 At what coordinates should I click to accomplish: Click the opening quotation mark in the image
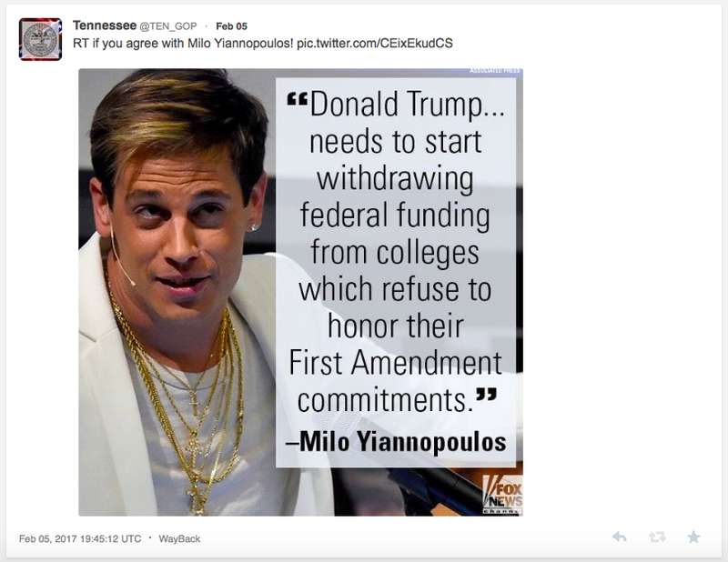(298, 99)
